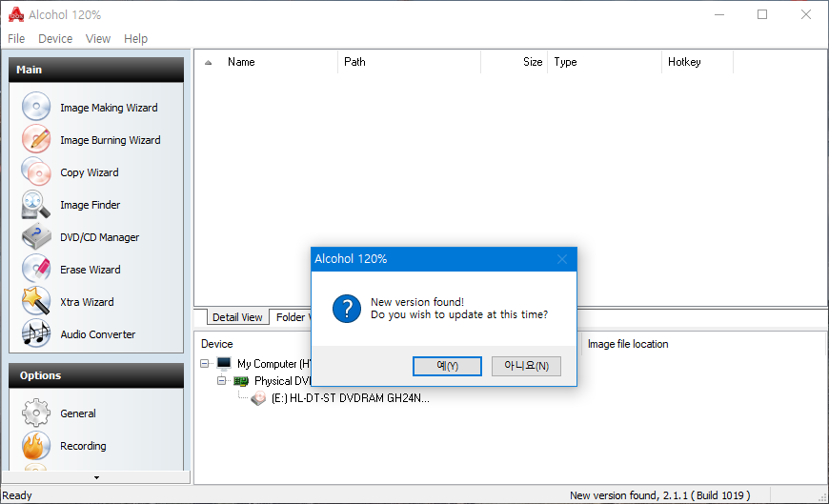
Task: Open the File menu
Action: click(16, 39)
